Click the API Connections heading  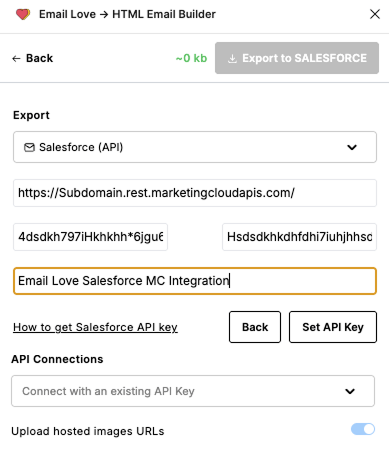[57, 359]
